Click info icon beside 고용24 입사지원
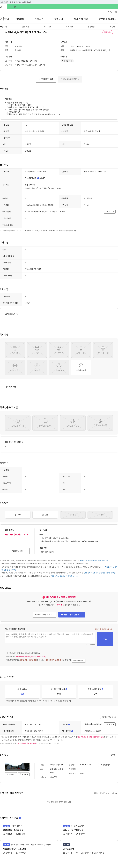This screenshot has width=118, height=868. [102, 689]
